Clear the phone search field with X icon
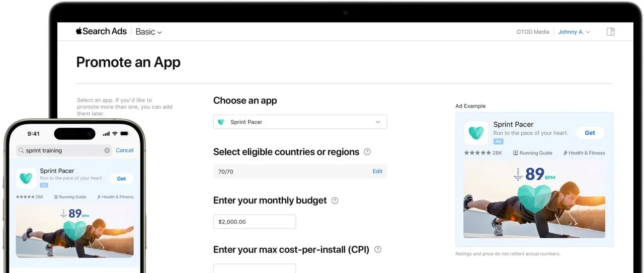644x273 pixels. (x=107, y=150)
